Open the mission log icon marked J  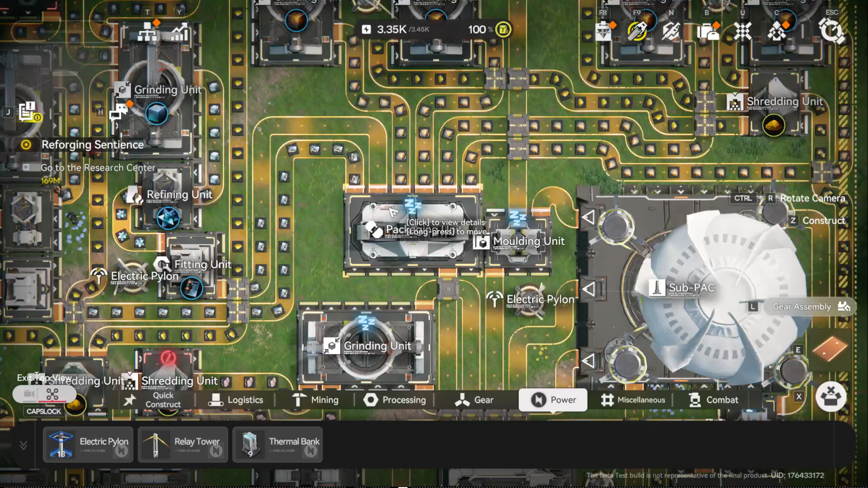tap(28, 112)
